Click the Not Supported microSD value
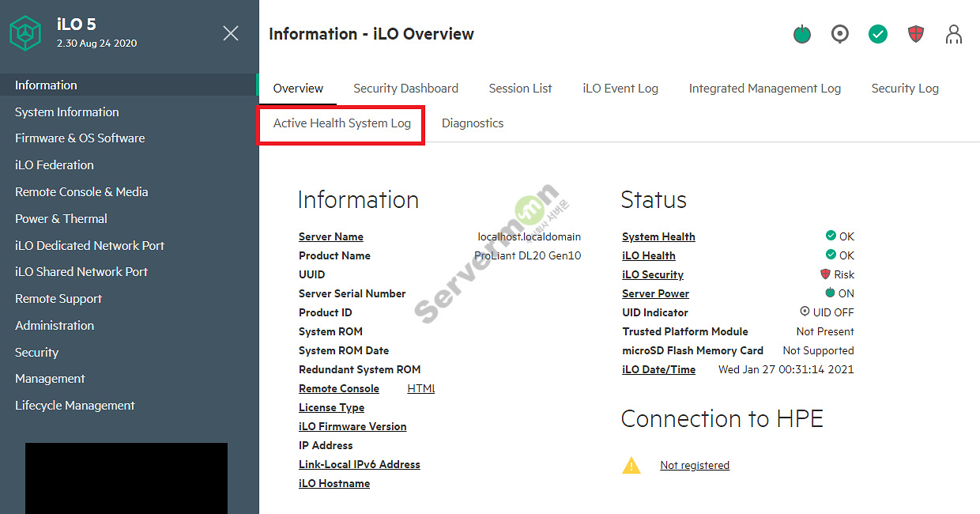Image resolution: width=980 pixels, height=514 pixels. click(818, 350)
